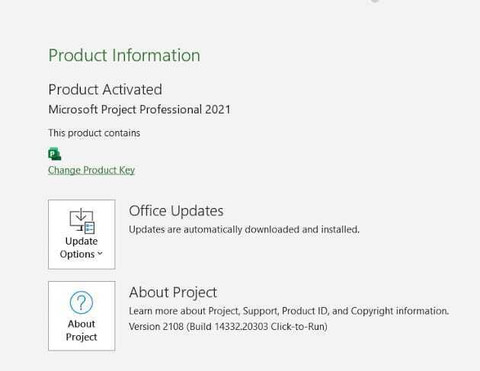
Task: Click 'Updates are automatically downloaded and installed' text
Action: 244,229
